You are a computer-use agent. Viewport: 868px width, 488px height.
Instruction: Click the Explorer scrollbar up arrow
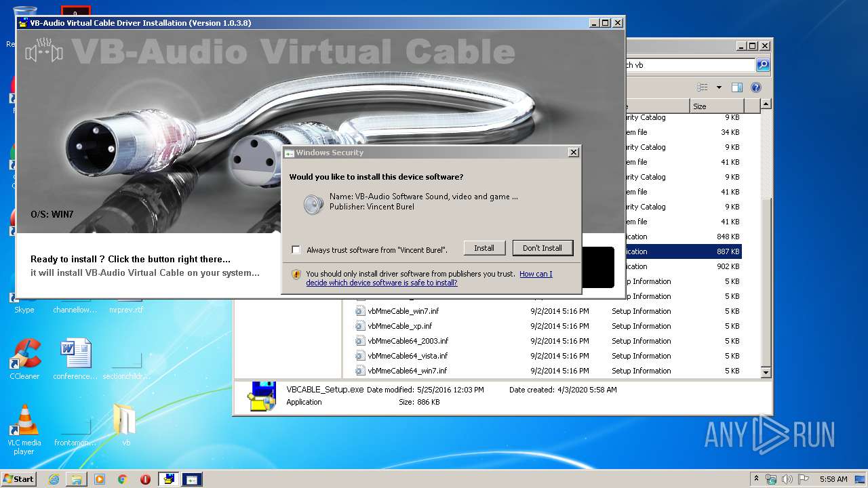pos(766,104)
